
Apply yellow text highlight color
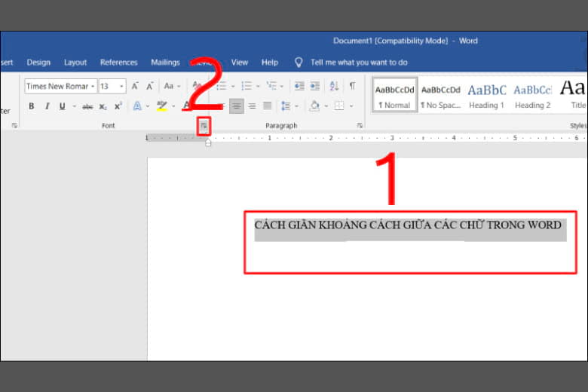coord(161,106)
